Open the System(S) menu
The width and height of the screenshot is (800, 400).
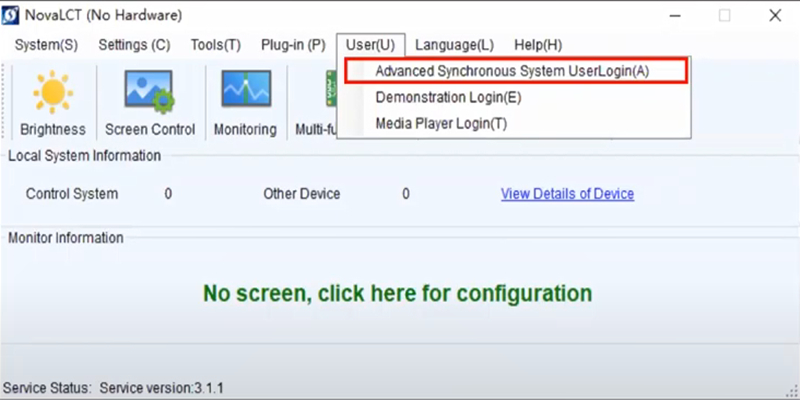[x=46, y=45]
